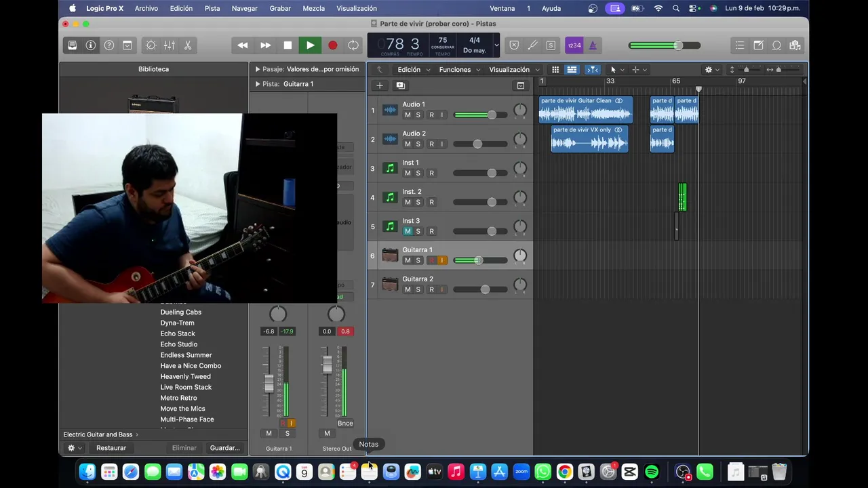Unmute the Inst 3 track
The width and height of the screenshot is (868, 488).
[408, 231]
